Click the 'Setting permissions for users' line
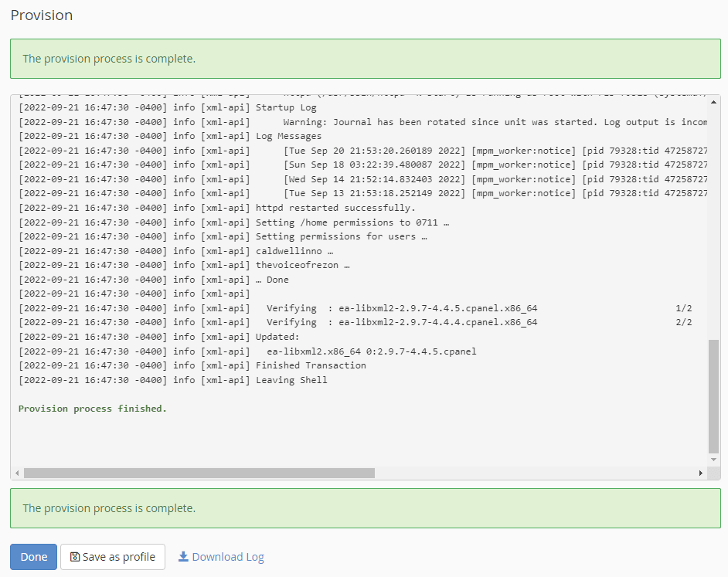This screenshot has height=577, width=728. 223,236
